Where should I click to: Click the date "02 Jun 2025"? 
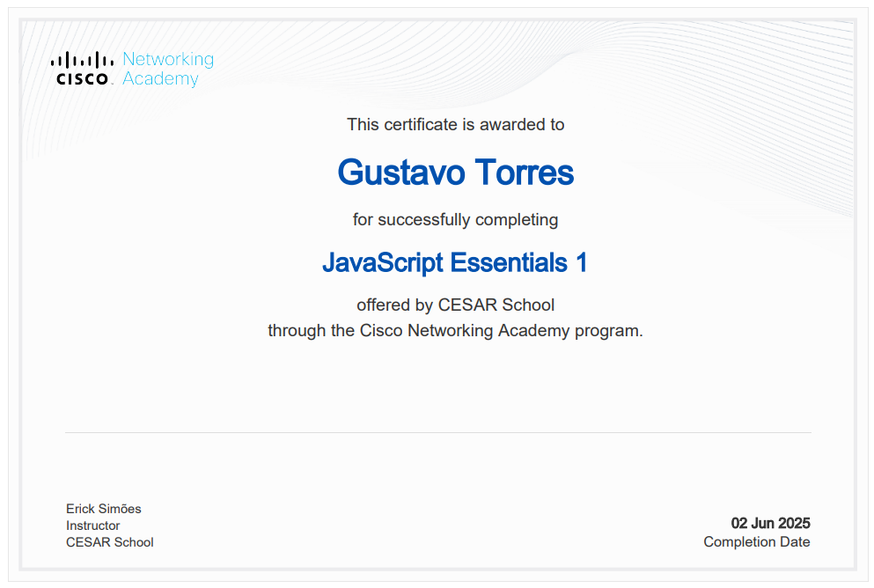pyautogui.click(x=770, y=523)
